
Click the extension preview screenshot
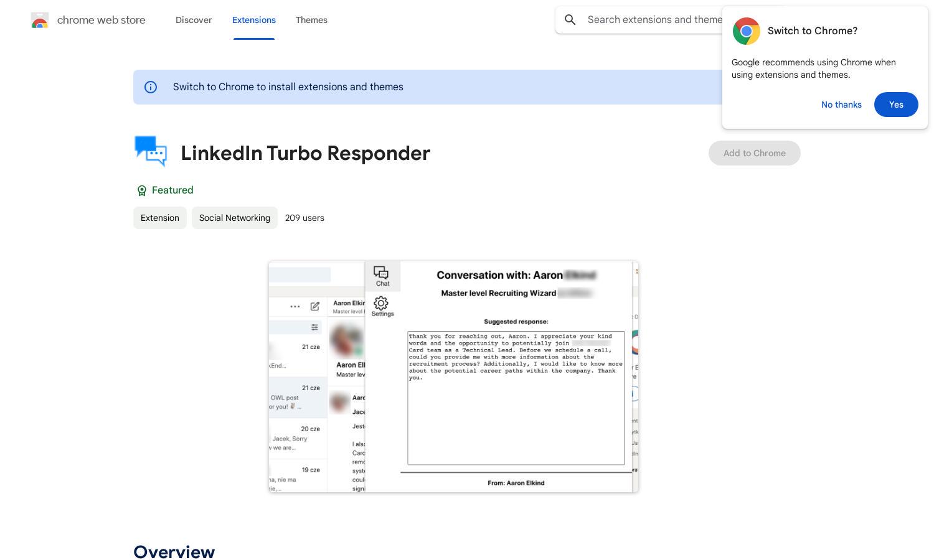[x=453, y=377]
